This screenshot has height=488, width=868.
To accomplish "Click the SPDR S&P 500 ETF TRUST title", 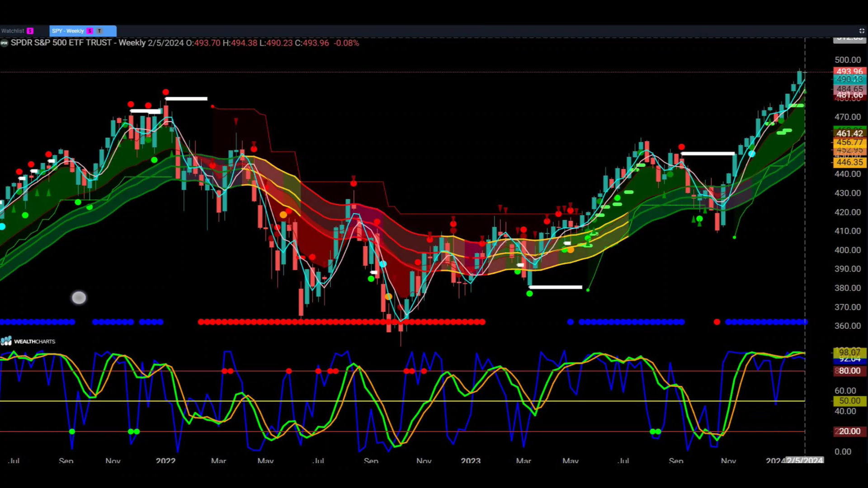I will (61, 43).
